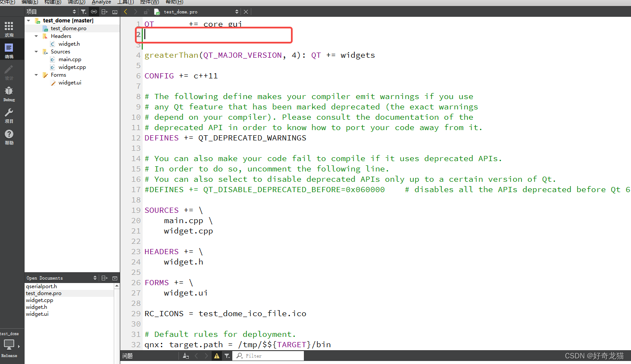Close the Open Documents panel
Image resolution: width=631 pixels, height=364 pixels.
(115, 278)
